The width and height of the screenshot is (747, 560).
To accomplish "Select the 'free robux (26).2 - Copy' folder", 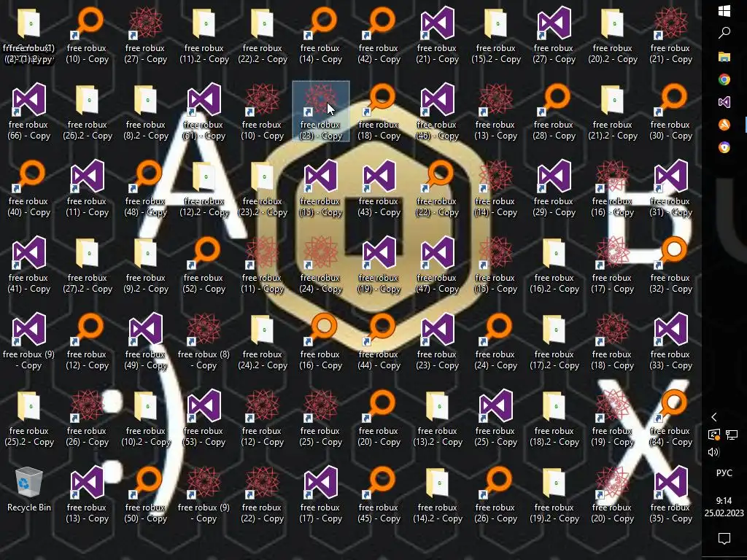I will click(x=88, y=112).
